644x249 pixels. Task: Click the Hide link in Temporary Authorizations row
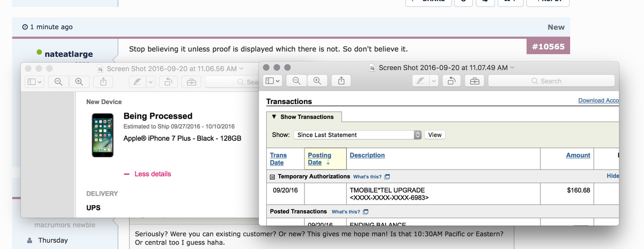(x=613, y=176)
